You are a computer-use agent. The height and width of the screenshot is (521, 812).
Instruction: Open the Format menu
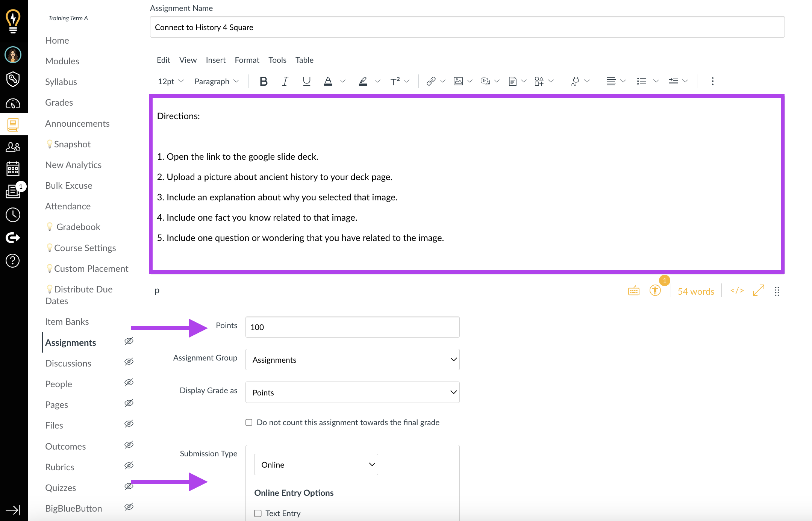coord(246,60)
